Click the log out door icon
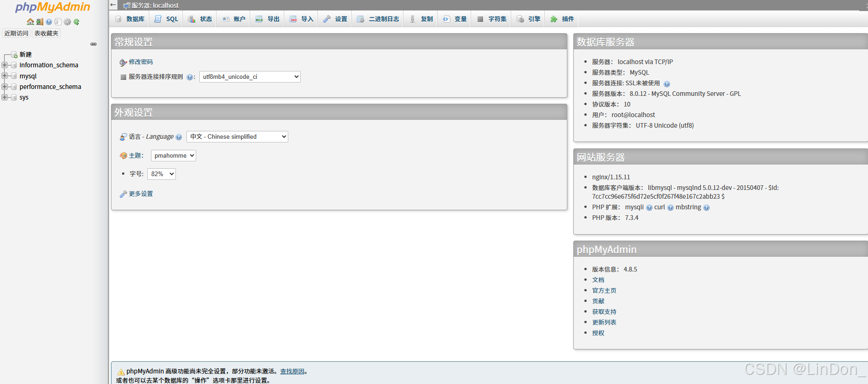The height and width of the screenshot is (384, 868). pos(40,22)
